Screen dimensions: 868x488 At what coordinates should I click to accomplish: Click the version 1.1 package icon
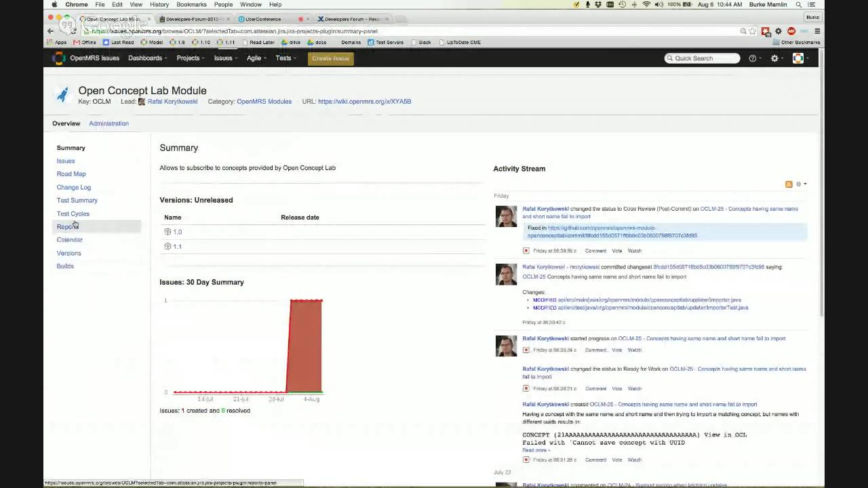[167, 246]
